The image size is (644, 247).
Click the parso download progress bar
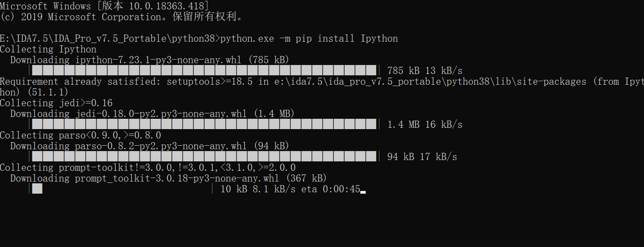[204, 156]
